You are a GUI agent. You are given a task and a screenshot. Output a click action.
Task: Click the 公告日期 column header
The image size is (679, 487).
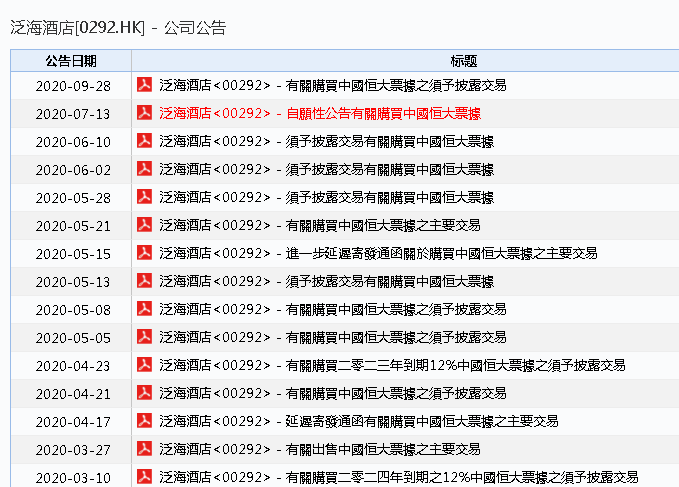pos(71,61)
